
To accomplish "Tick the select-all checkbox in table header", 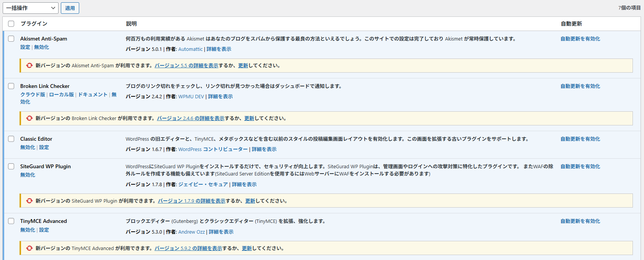I will click(11, 24).
